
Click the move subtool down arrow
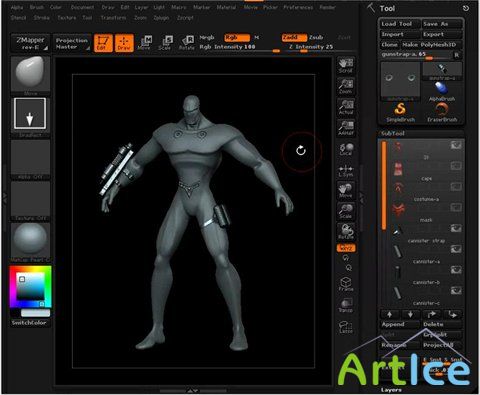coord(410,314)
